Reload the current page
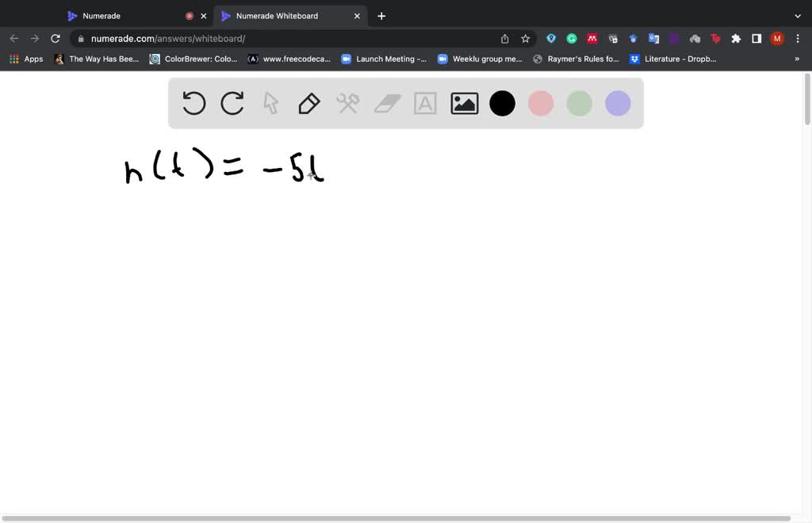 point(55,38)
